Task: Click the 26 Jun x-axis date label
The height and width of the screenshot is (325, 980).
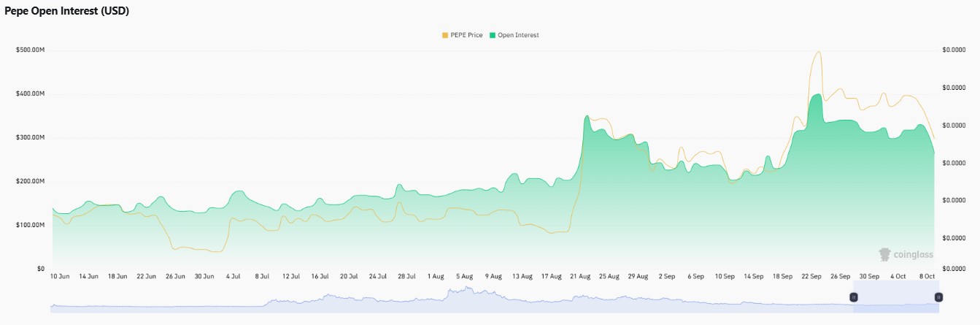Action: click(x=175, y=277)
